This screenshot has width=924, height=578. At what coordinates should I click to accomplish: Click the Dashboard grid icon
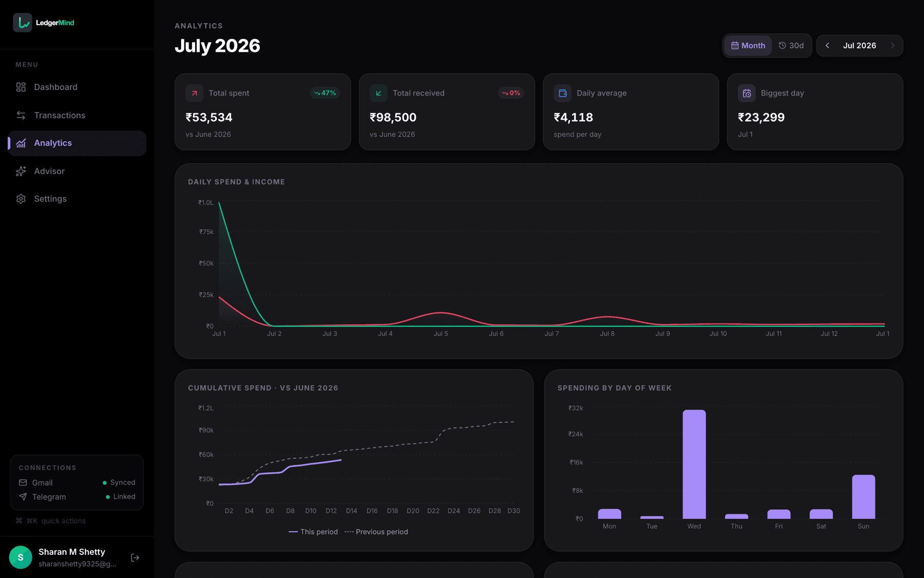coord(21,87)
